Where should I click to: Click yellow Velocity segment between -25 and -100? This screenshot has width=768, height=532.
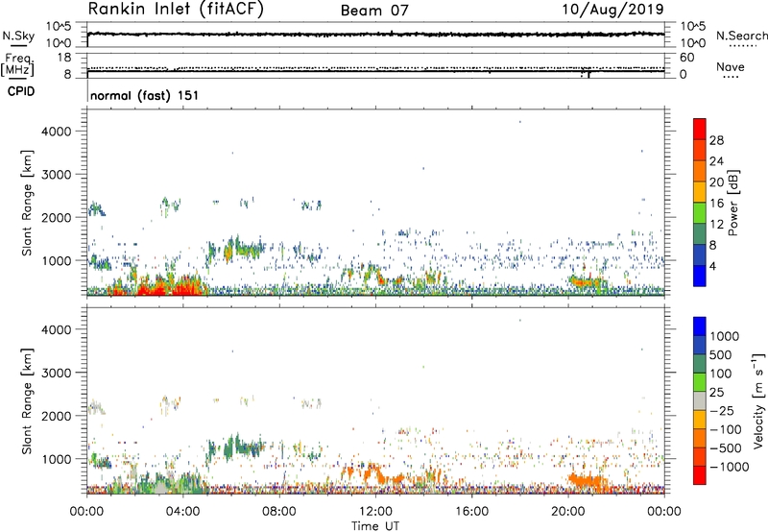click(x=700, y=420)
